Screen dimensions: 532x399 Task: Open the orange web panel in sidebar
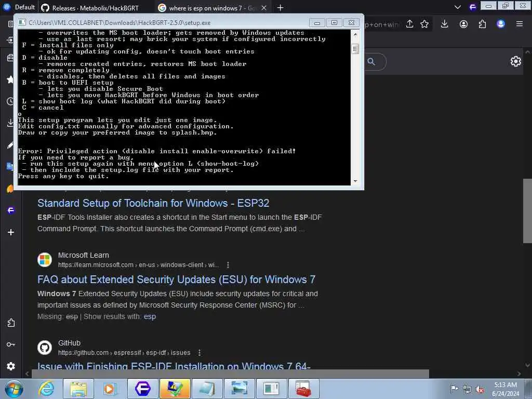(x=10, y=189)
